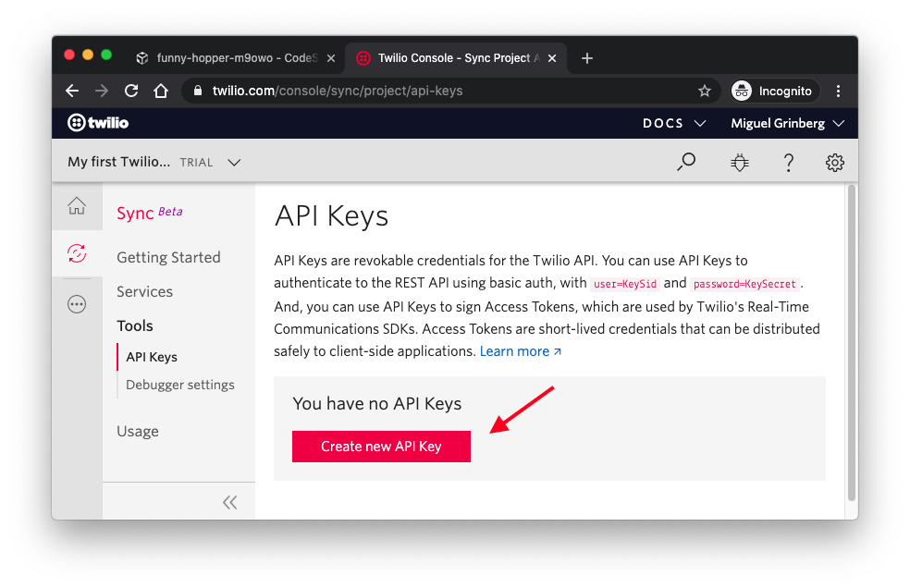Screen dimensions: 910x588
Task: Open all products ellipsis icon
Action: 77,304
